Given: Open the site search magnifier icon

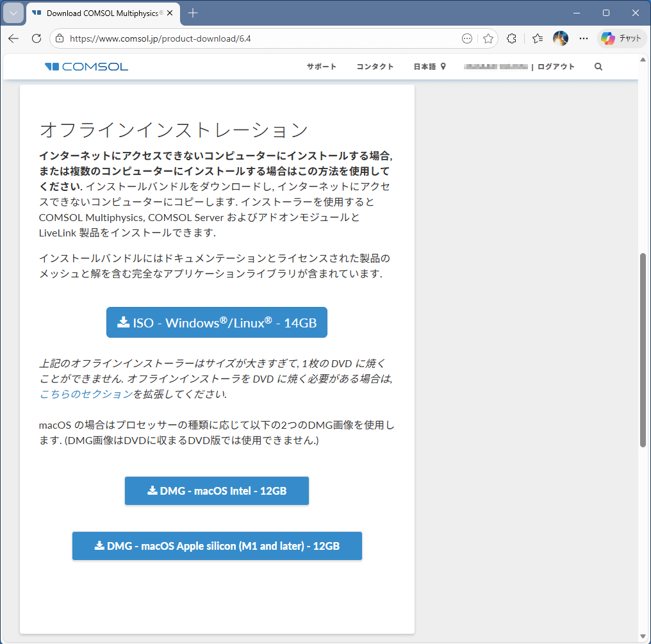Looking at the screenshot, I should tap(598, 67).
